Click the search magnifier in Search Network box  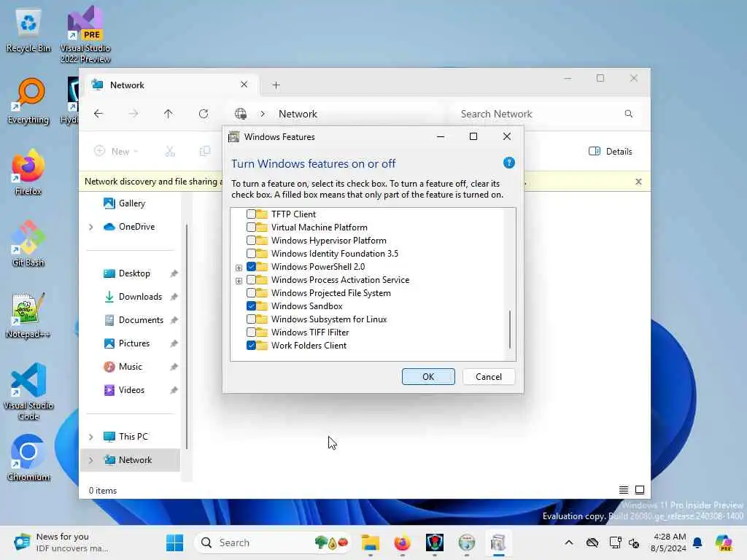point(628,114)
